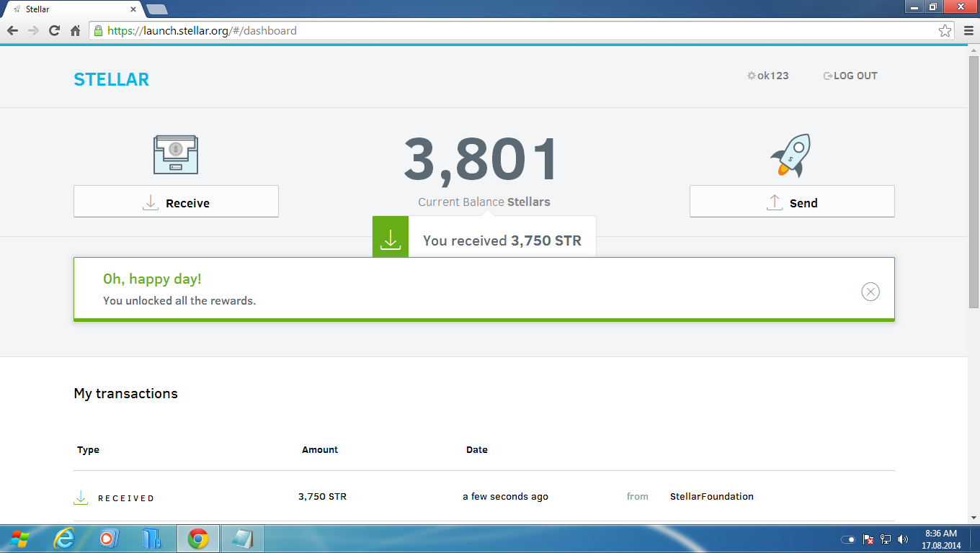
Task: Click the 'You received 3,750 STR' notification text
Action: pos(502,240)
